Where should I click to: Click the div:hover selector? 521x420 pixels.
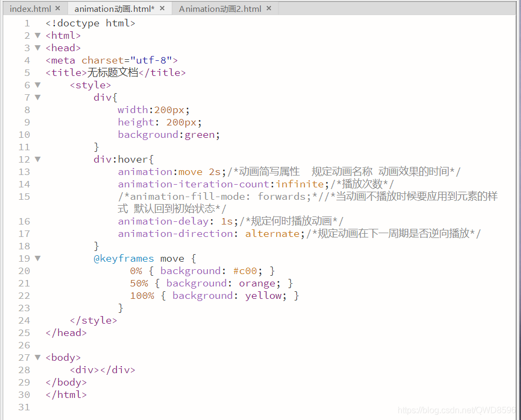[121, 159]
